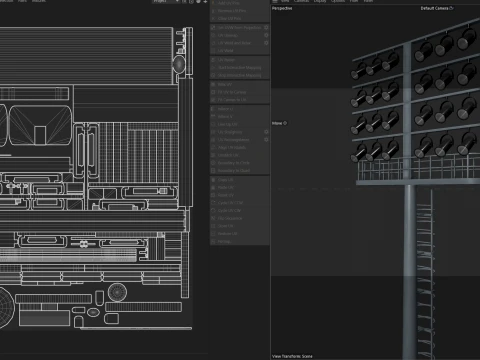Viewport: 480px width, 360px height.
Task: Click View Transform: Scene status text
Action: click(292, 356)
